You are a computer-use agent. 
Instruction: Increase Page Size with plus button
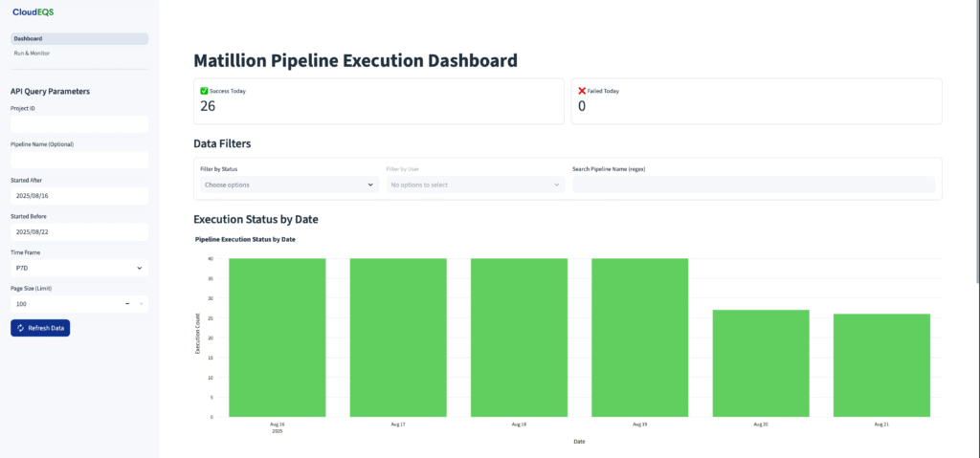(x=142, y=304)
